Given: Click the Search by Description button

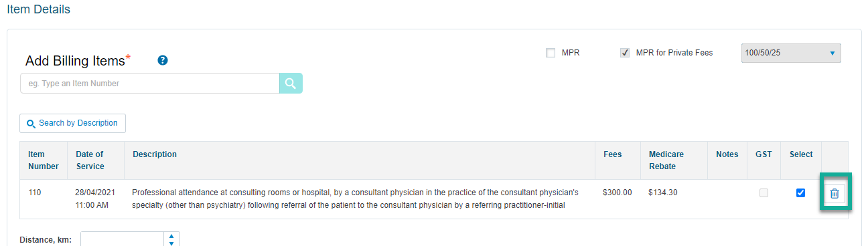Looking at the screenshot, I should tap(72, 123).
